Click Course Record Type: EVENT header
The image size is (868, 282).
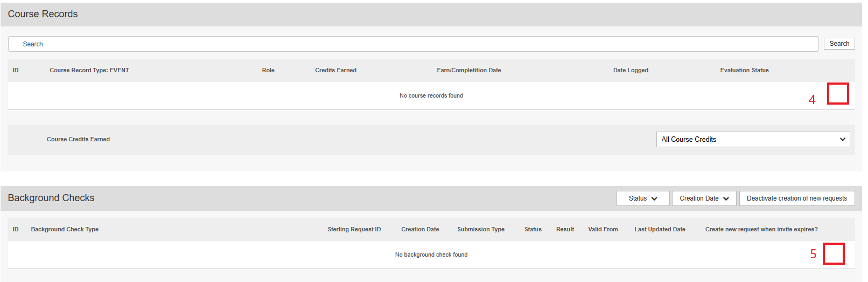(89, 70)
